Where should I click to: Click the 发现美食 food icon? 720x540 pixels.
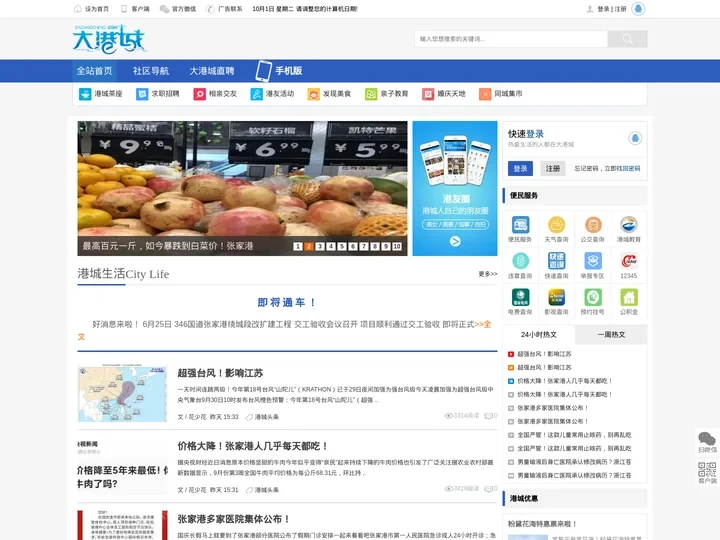314,94
